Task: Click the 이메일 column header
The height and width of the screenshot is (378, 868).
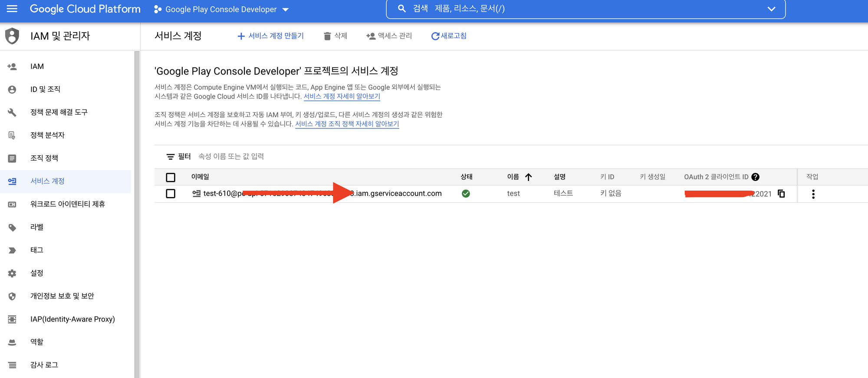Action: (200, 177)
